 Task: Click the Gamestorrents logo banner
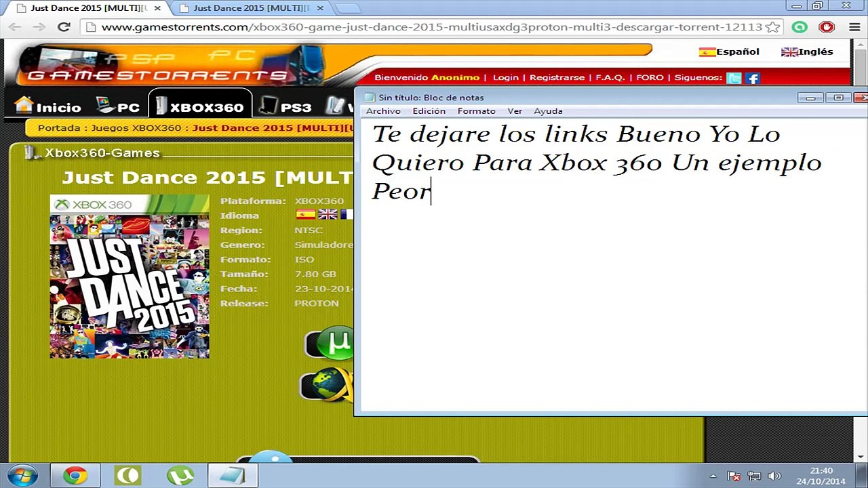170,65
